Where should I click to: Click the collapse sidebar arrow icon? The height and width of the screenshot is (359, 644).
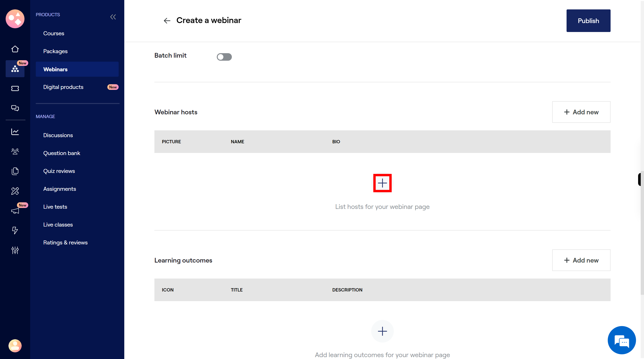[113, 17]
